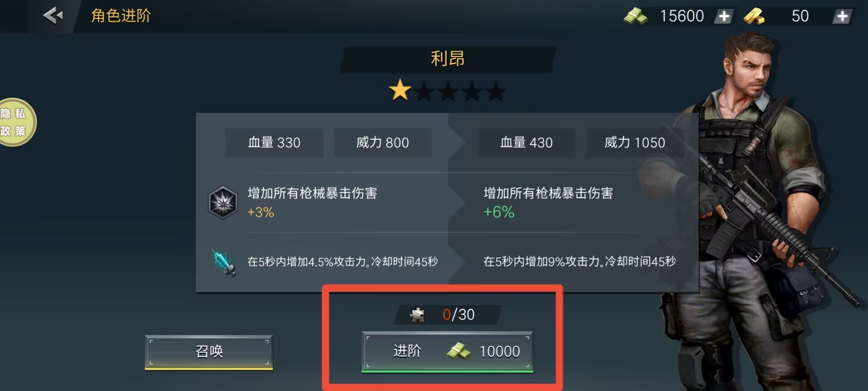Tap the +6% critical damage upgrade text
The image size is (868, 391).
click(499, 212)
